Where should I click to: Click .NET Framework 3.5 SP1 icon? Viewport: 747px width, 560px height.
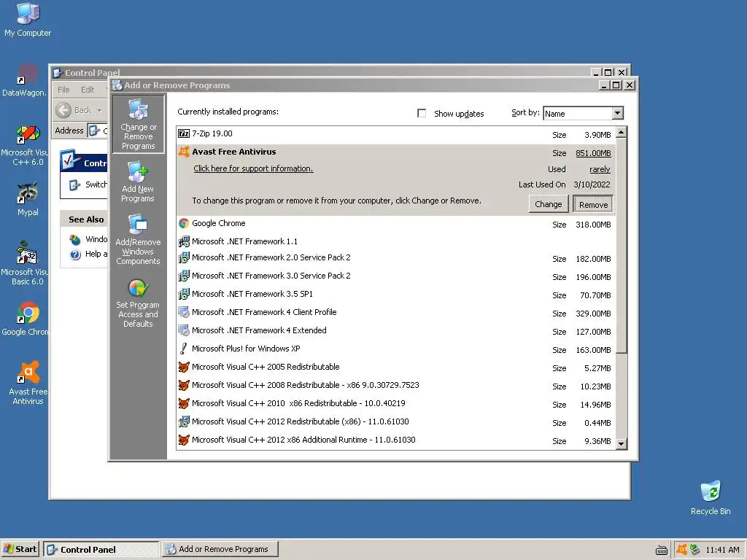coord(183,294)
